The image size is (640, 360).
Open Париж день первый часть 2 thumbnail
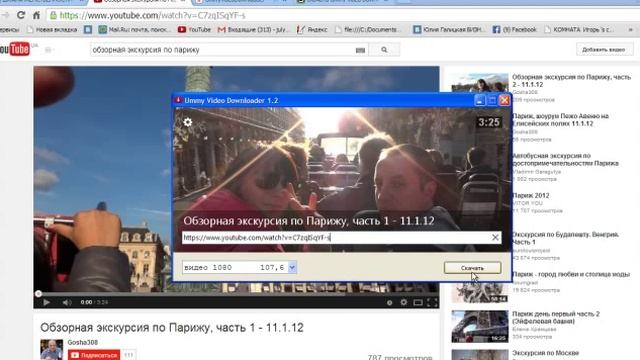(480, 326)
